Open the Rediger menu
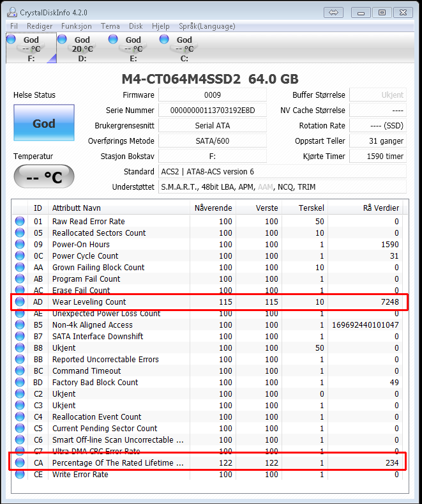The width and height of the screenshot is (422, 504). 40,26
